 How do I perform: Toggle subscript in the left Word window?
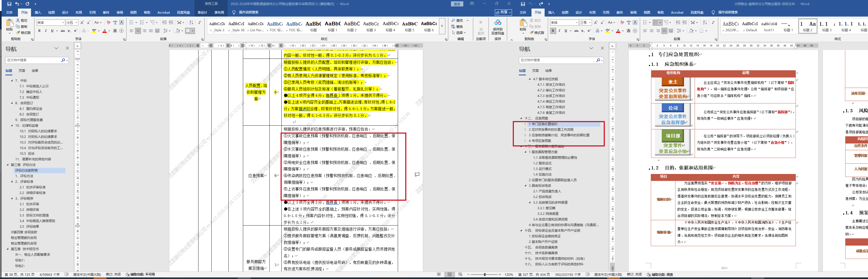coord(69,31)
